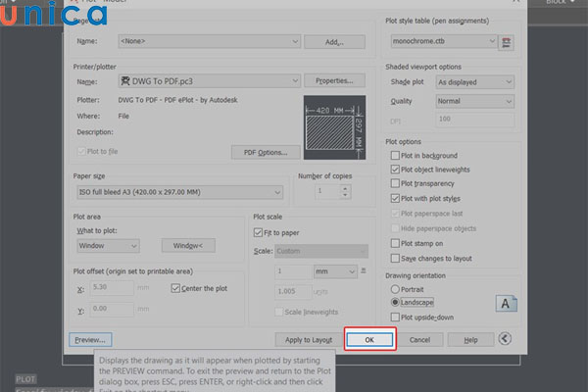Open the plot style table editor icon
The width and height of the screenshot is (588, 392).
[506, 42]
